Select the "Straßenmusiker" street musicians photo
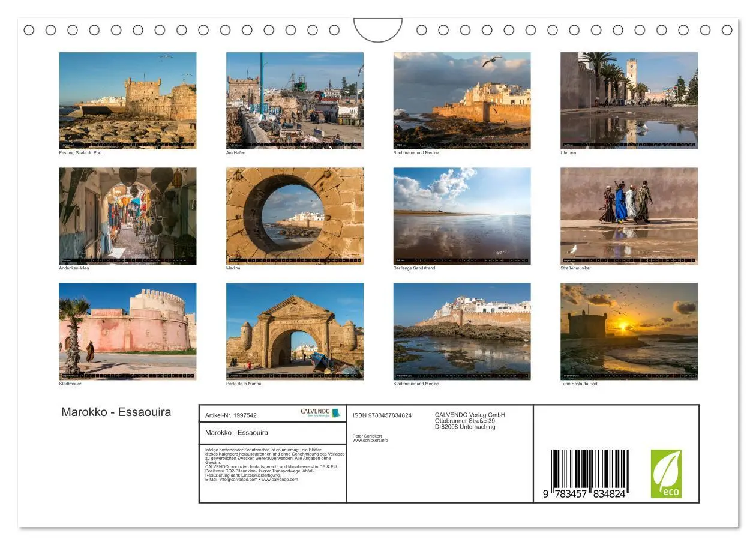Viewport: 756px width, 545px height. (x=629, y=216)
